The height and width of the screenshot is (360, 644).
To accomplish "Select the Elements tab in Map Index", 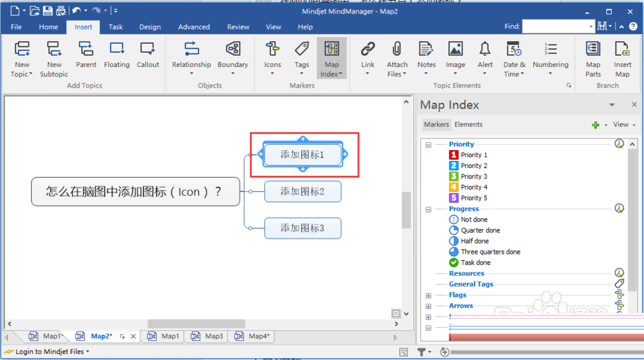I will [x=468, y=124].
